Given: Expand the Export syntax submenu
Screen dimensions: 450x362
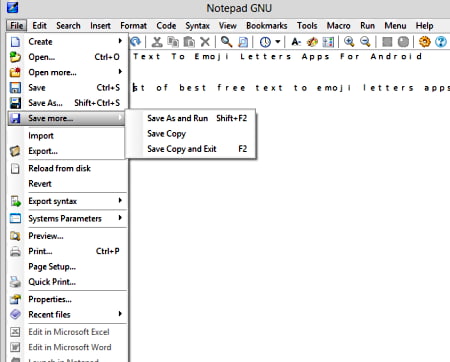Looking at the screenshot, I should [67, 201].
